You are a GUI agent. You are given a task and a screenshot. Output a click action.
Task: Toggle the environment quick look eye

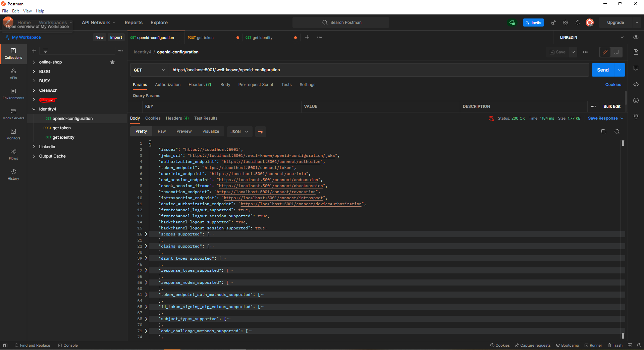(x=636, y=37)
